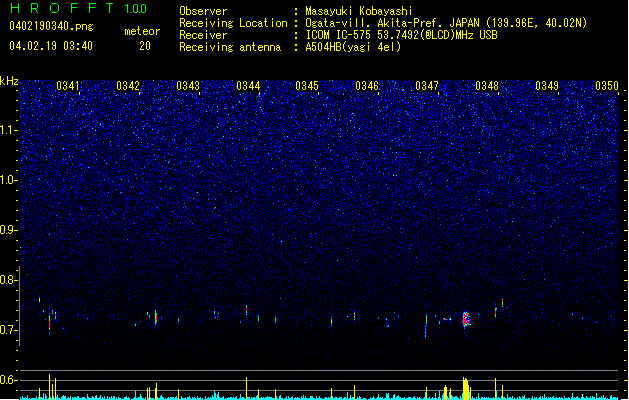
Task: Click the 0.7 kHz frequency axis label
Action: [9, 330]
